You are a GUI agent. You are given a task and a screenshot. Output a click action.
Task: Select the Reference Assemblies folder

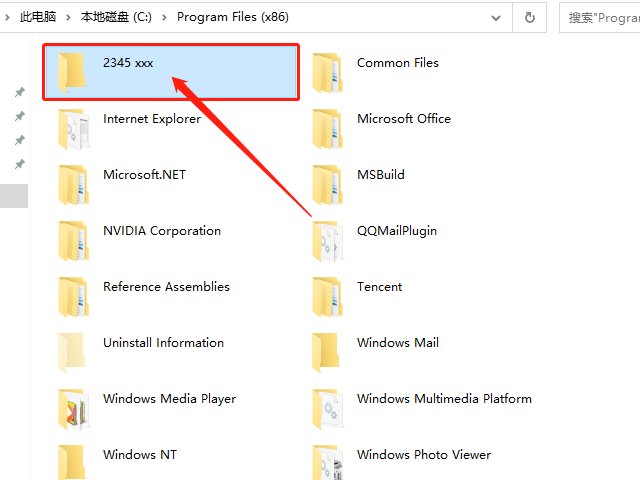[166, 287]
